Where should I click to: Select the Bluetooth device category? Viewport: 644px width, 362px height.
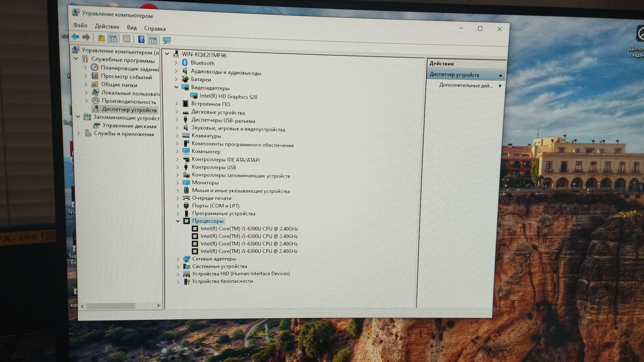click(202, 63)
